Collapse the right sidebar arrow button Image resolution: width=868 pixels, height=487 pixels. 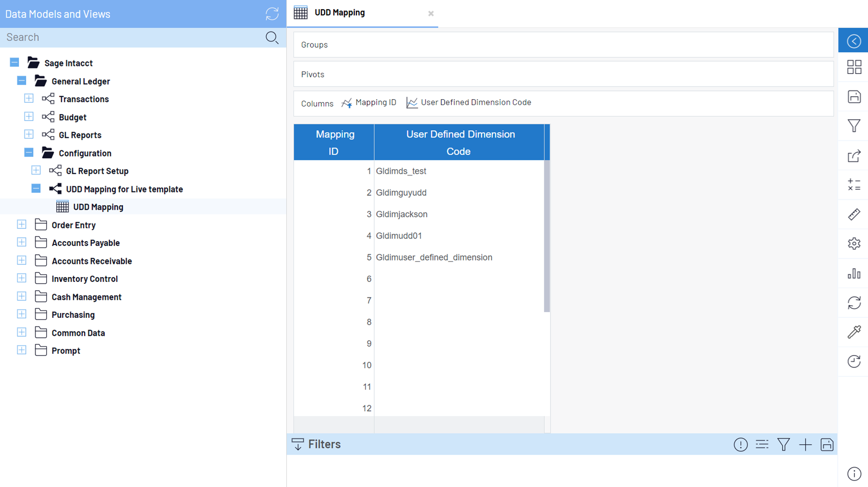point(853,41)
